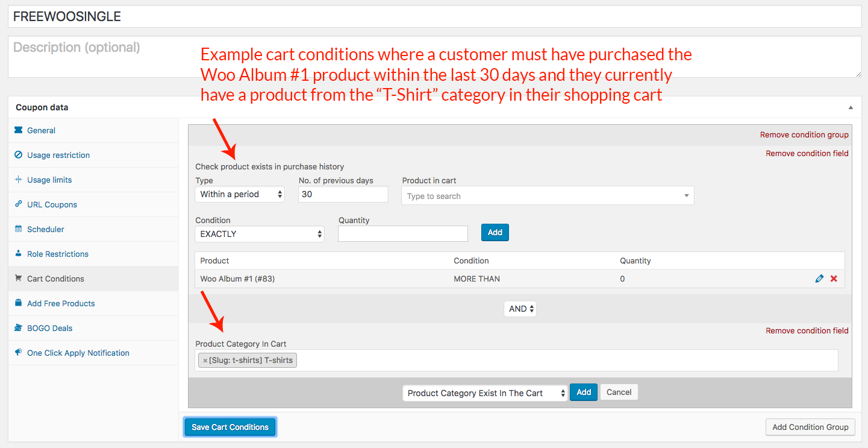Click the Cart Conditions shopping cart icon
This screenshot has width=868, height=448.
19,279
